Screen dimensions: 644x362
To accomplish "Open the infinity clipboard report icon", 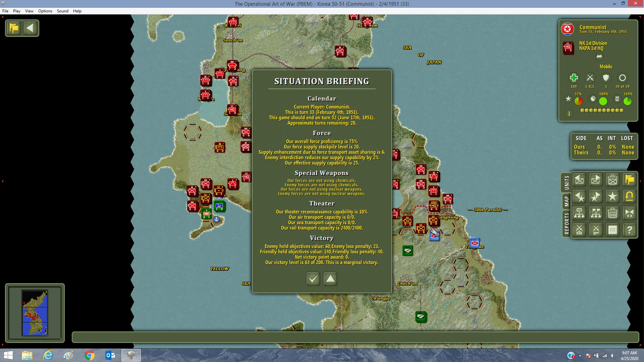I will (x=613, y=213).
